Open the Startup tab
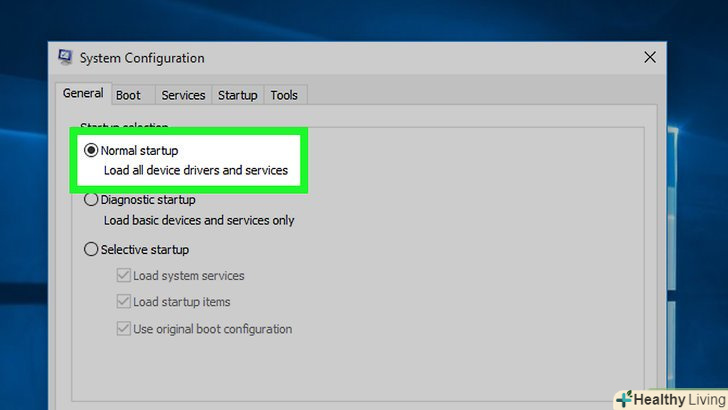This screenshot has height=410, width=728. coord(238,95)
